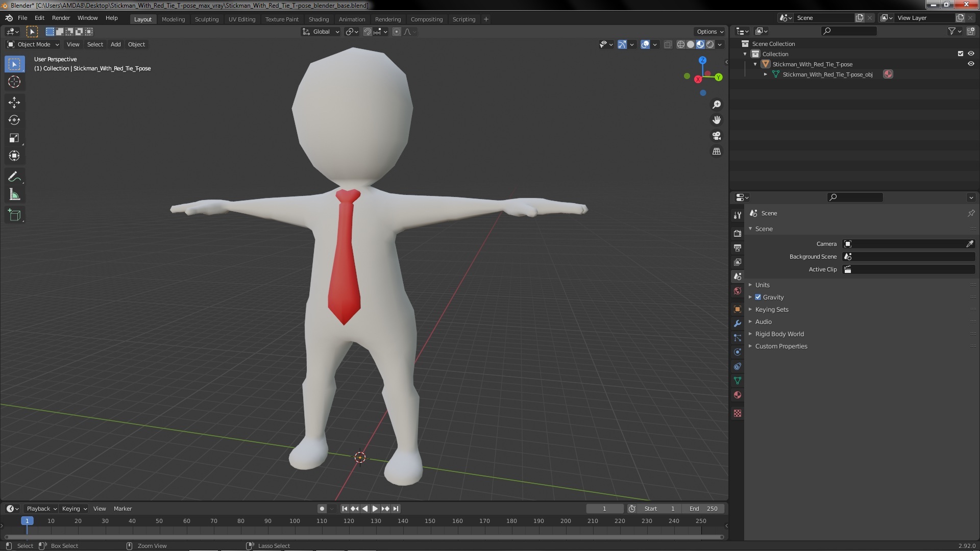
Task: Toggle the Gravity checkbox
Action: click(758, 297)
